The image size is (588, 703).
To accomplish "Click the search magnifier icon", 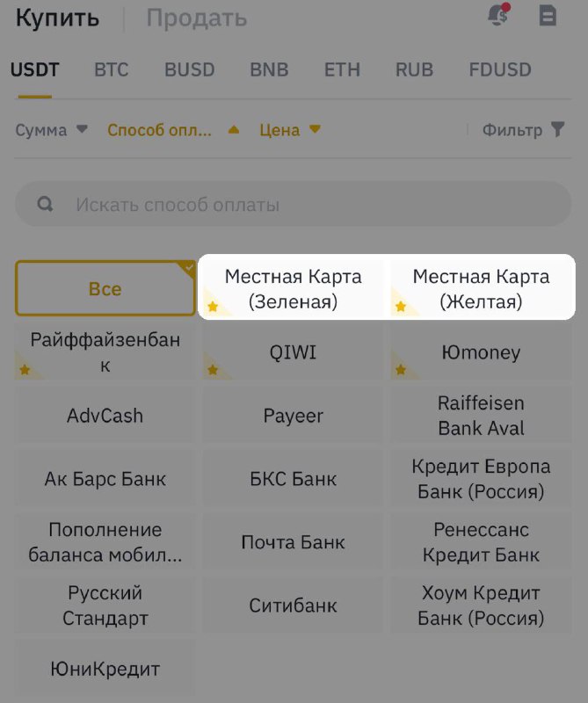I will [45, 204].
